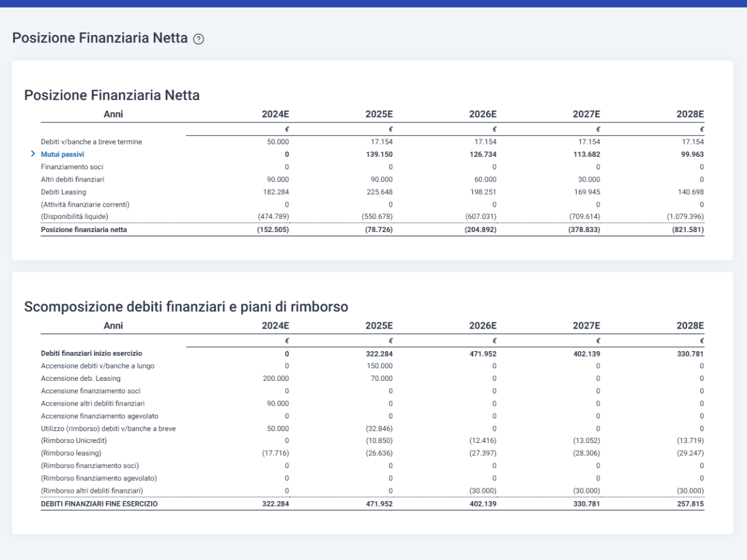Select the Utilizzo (rimborso) debiti v/banche a breve label
Screen dimensions: 747x560
click(x=108, y=428)
